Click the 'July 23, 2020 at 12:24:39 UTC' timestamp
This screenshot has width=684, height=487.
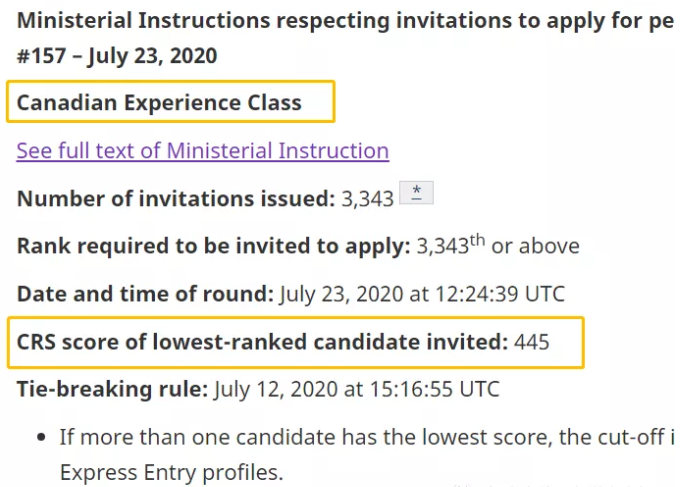[x=422, y=294]
